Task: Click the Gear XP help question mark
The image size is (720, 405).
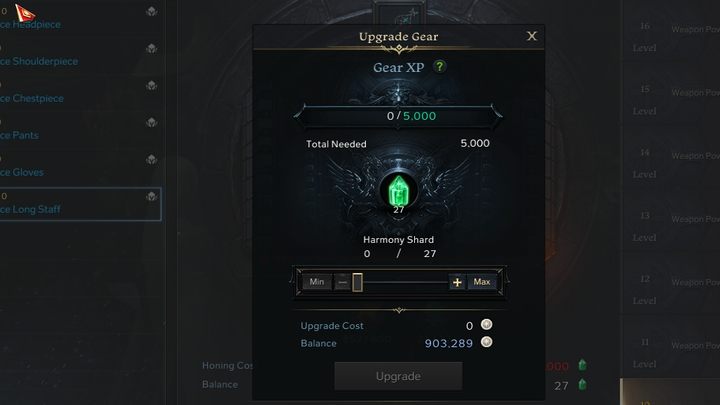Action: tap(439, 67)
